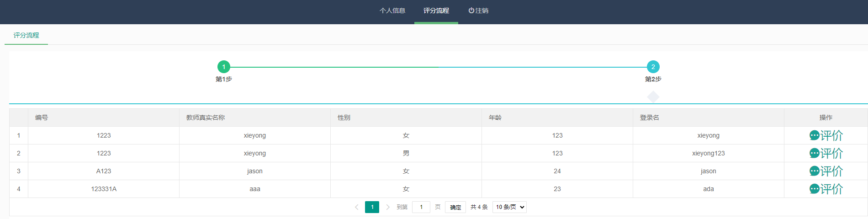Select the 评分流程 top navigation item
This screenshot has width=868, height=219.
click(x=436, y=11)
